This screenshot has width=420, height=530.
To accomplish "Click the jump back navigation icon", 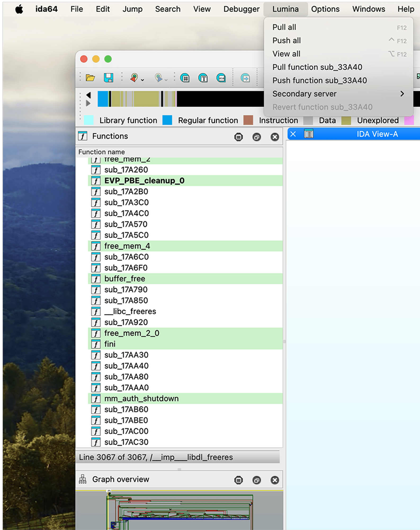I will (x=134, y=78).
